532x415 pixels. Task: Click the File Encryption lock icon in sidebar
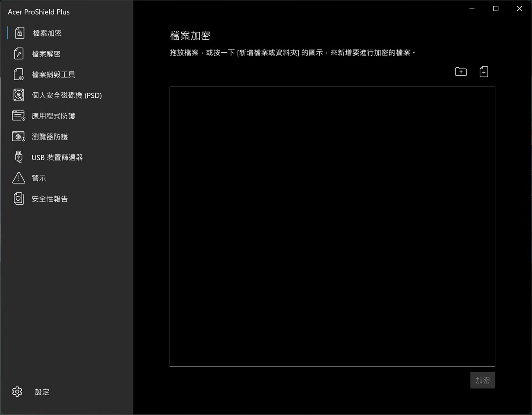19,33
